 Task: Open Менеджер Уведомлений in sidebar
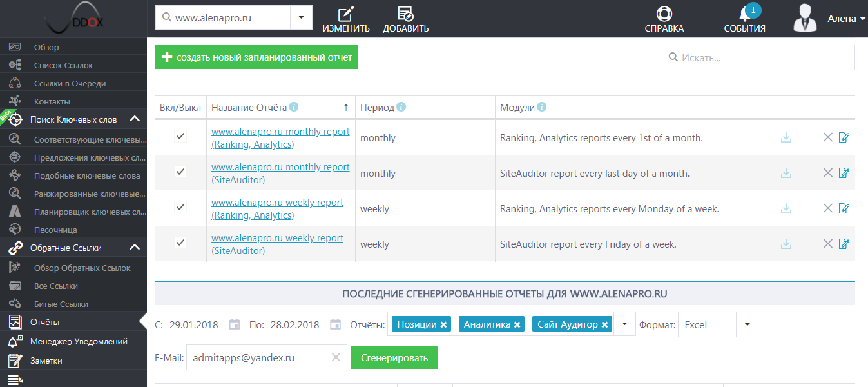[79, 341]
